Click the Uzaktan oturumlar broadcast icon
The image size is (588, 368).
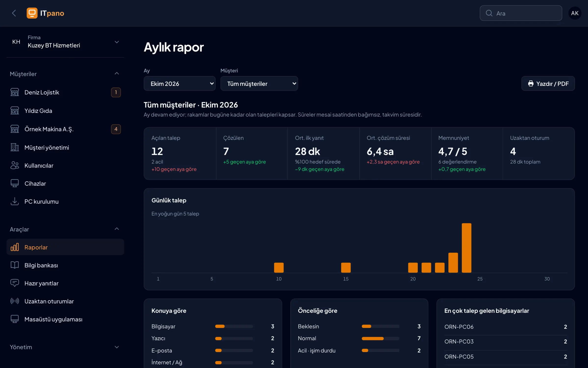[15, 301]
